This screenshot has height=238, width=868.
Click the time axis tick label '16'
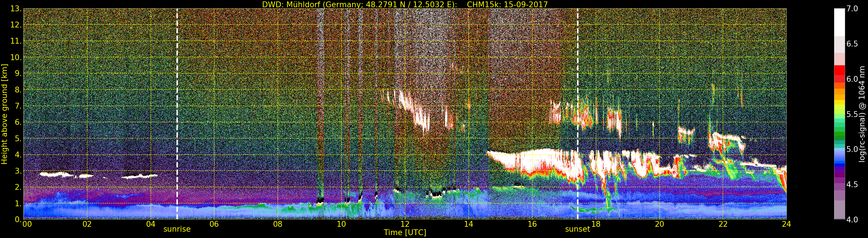tap(532, 224)
